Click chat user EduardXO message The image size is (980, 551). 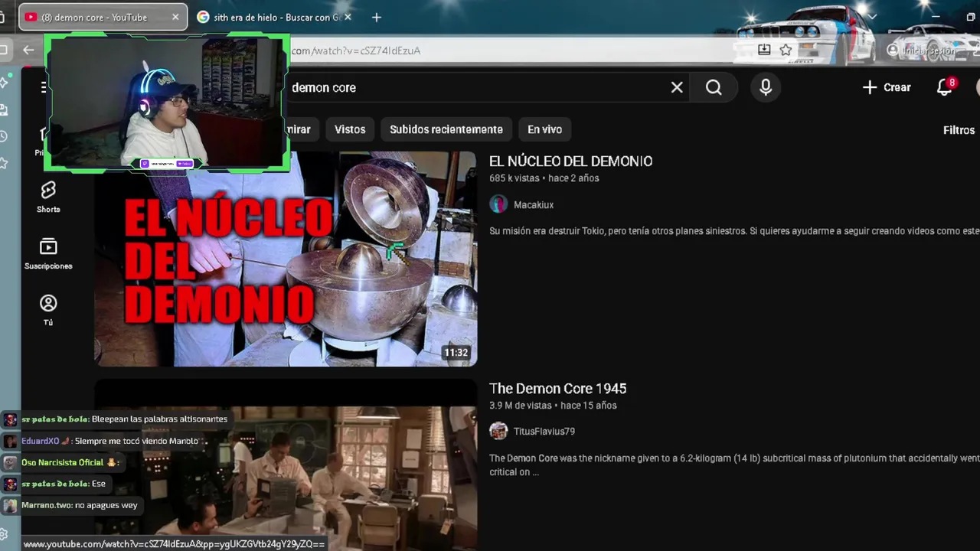click(109, 441)
